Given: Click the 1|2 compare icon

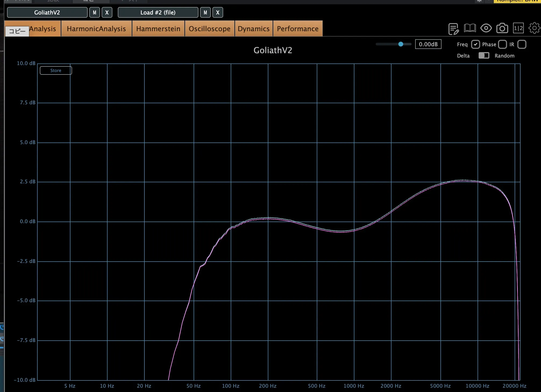Looking at the screenshot, I should 518,28.
